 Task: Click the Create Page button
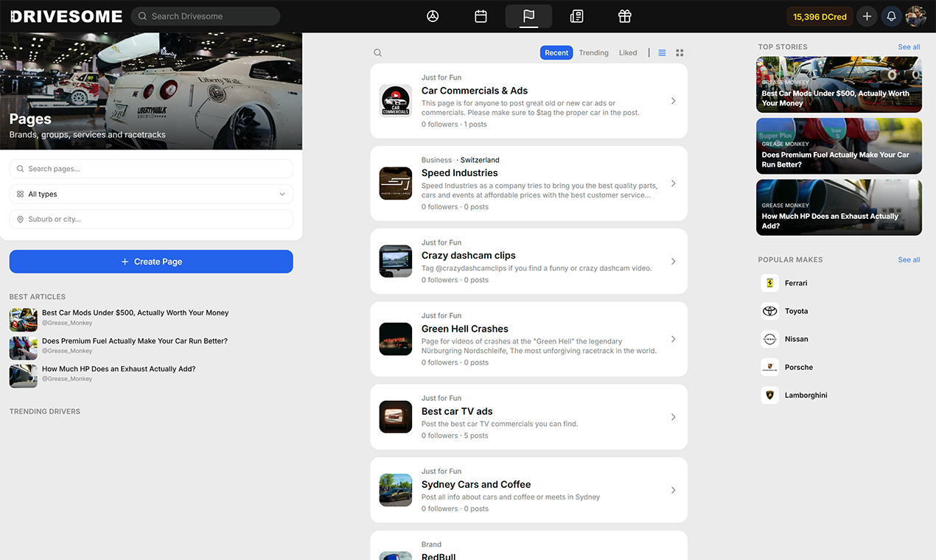151,262
